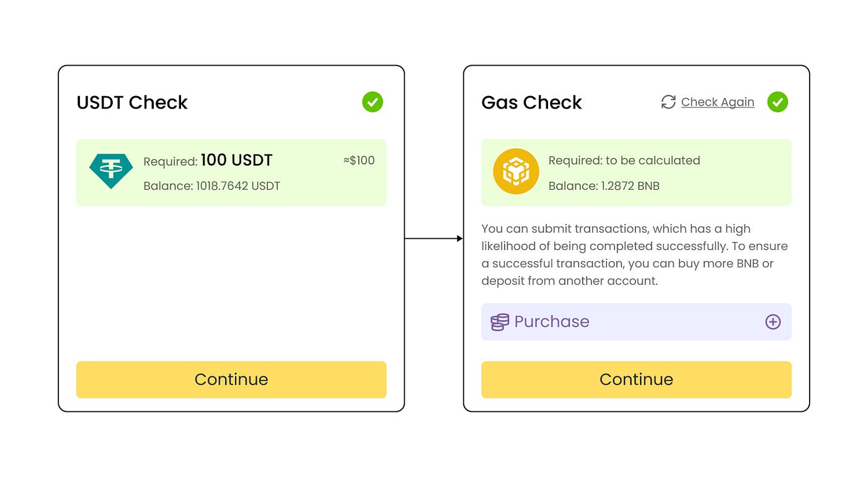Screen dimensions: 868x477
Task: Click the stacked coins icon beside Purchase
Action: (500, 322)
